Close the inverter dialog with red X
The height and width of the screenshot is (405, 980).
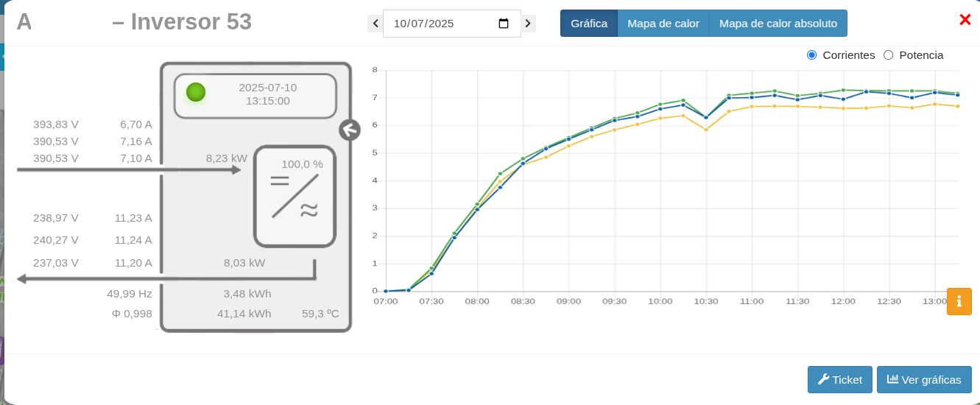click(x=965, y=21)
